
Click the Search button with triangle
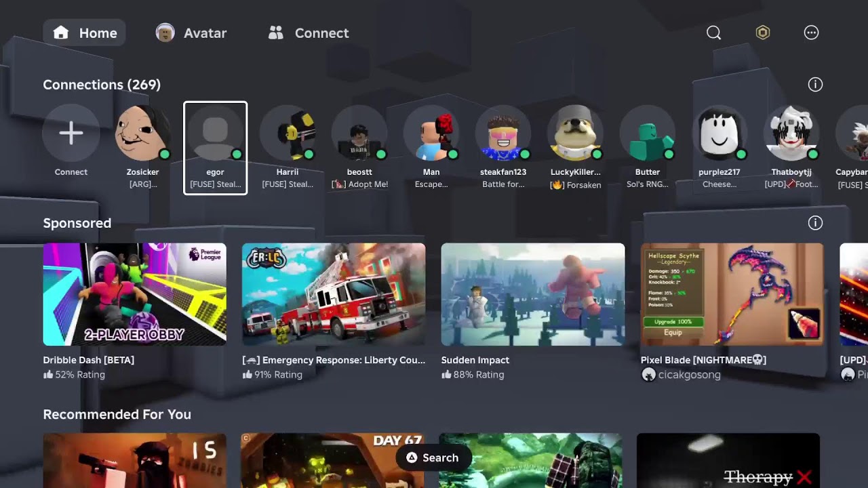coord(433,457)
